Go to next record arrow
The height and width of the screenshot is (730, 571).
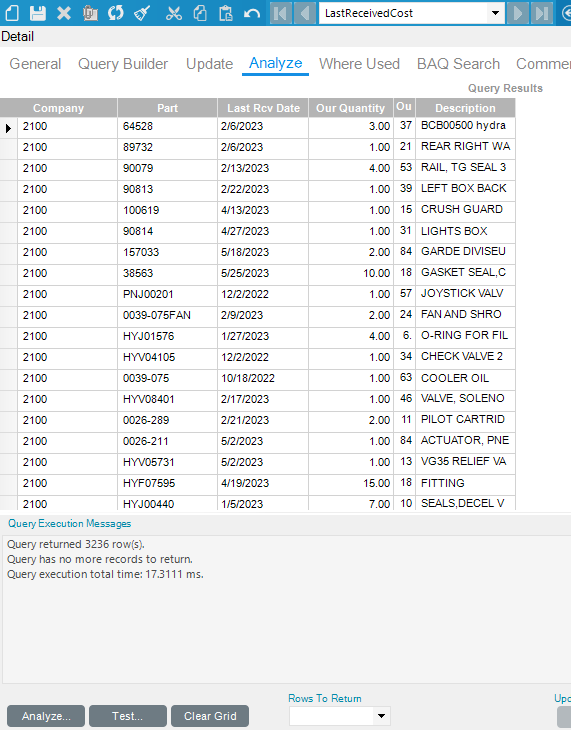[x=517, y=13]
